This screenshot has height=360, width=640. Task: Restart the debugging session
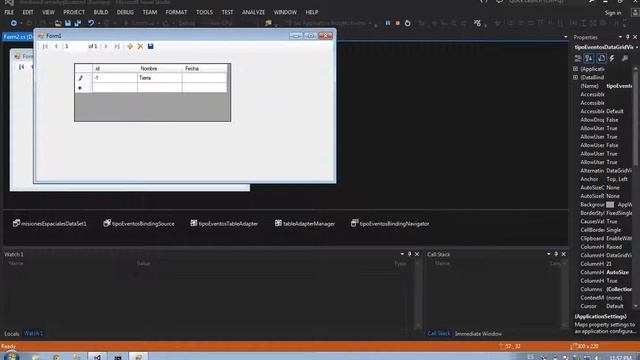pos(407,23)
